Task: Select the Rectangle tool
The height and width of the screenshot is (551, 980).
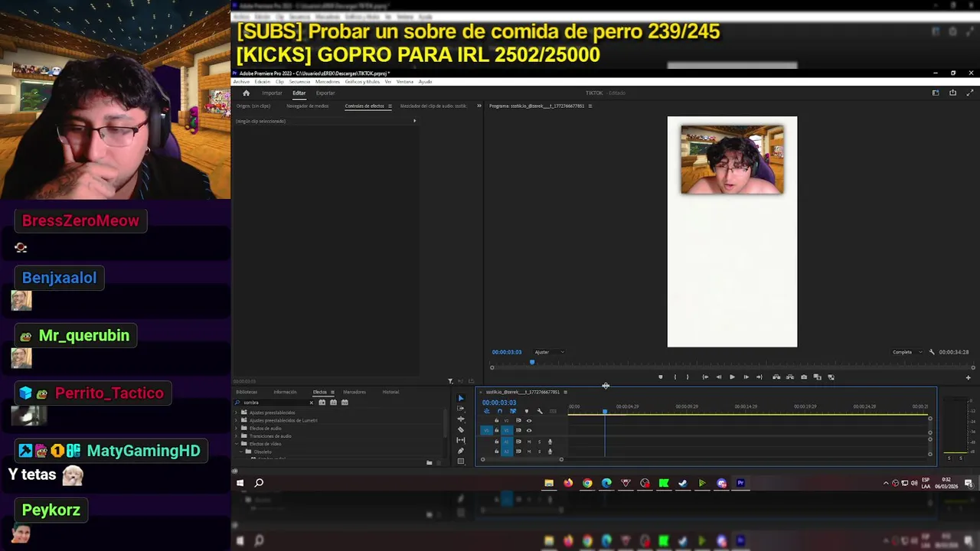Action: pyautogui.click(x=460, y=461)
